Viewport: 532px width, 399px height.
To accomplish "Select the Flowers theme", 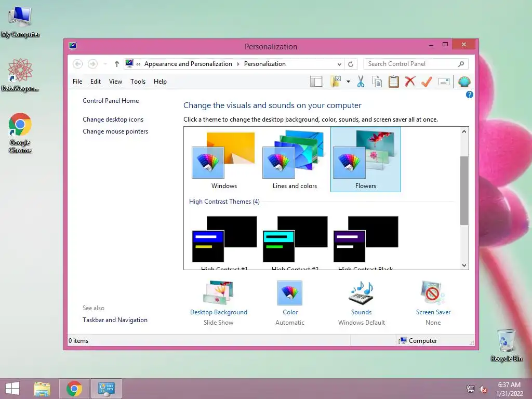I will (x=365, y=159).
